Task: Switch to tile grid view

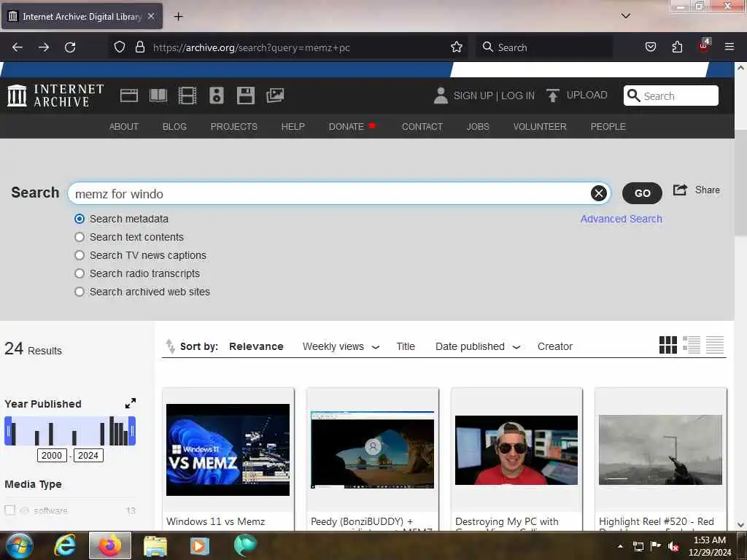Action: tap(668, 345)
